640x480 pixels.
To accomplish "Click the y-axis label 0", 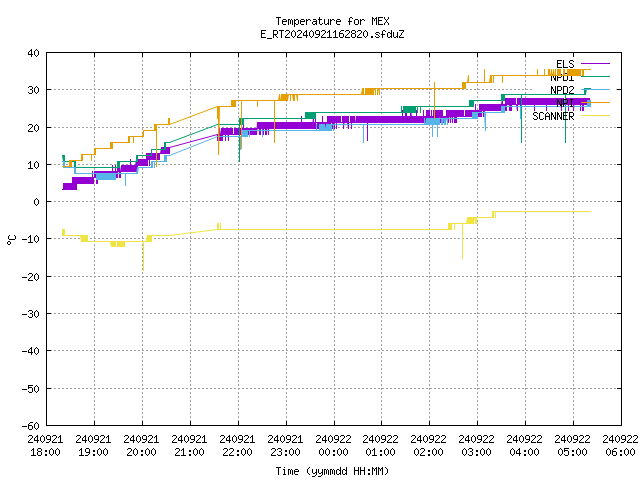I will (x=37, y=202).
